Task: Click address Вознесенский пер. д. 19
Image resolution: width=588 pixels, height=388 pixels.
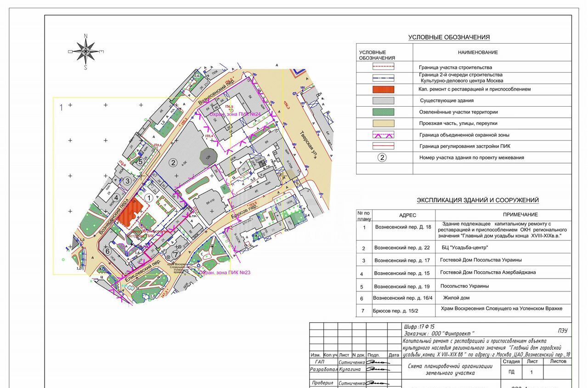Action: pos(402,286)
